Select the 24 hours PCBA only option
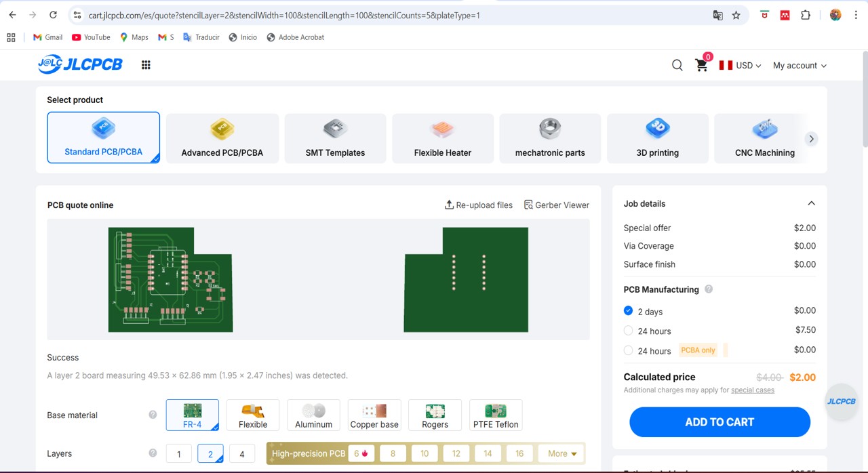This screenshot has width=868, height=473. [x=628, y=350]
